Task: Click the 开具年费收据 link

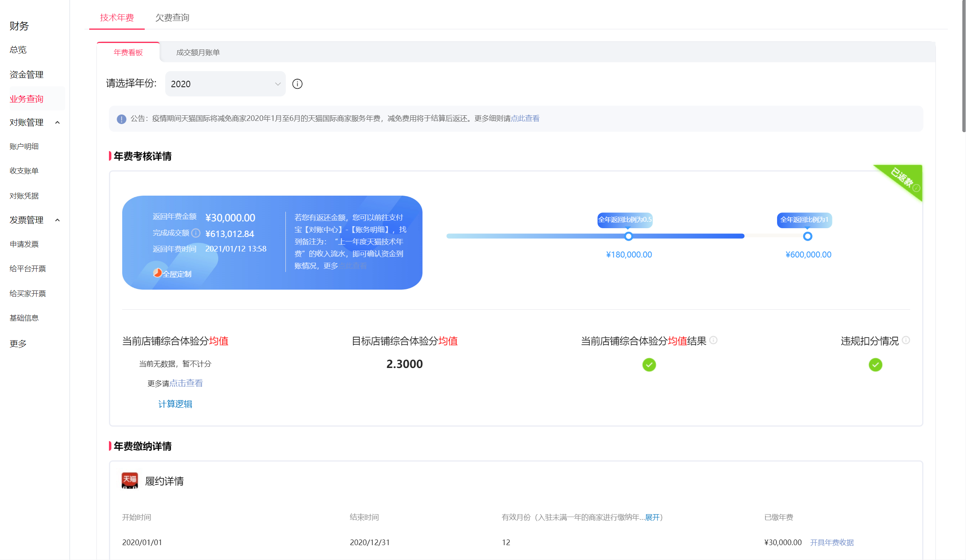Action: pyautogui.click(x=831, y=542)
